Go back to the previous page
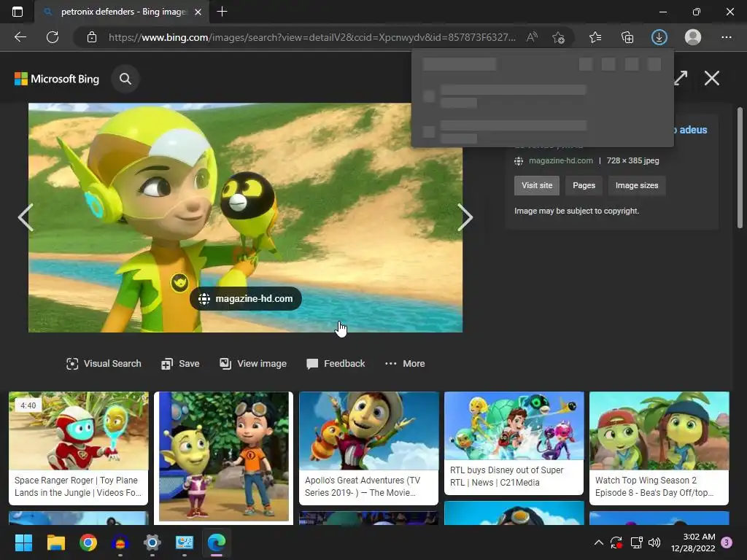This screenshot has height=560, width=747. [x=20, y=37]
